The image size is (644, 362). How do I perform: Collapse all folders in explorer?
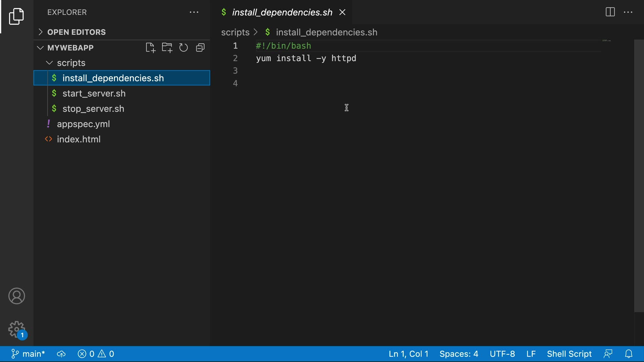200,48
